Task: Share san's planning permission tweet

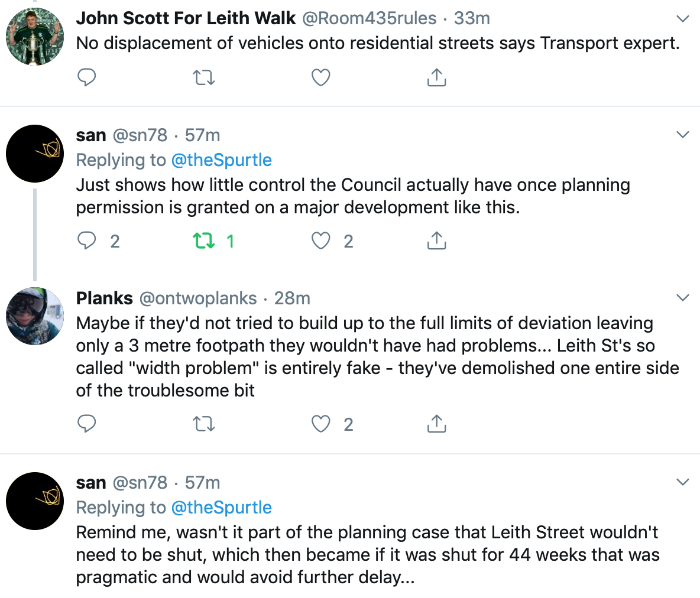Action: click(436, 240)
